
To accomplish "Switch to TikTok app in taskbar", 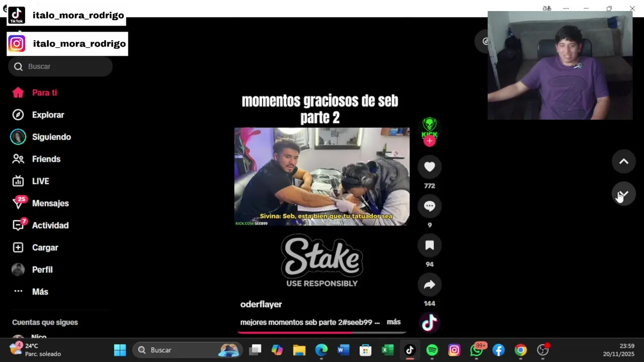I will tap(410, 350).
